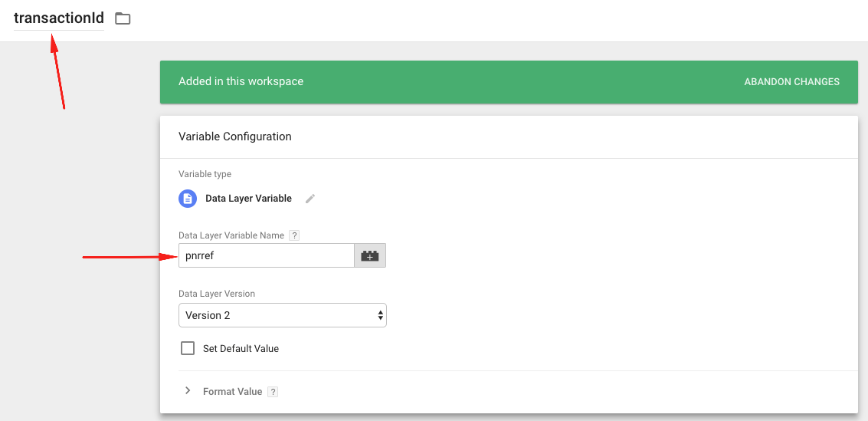
Task: Click the folder icon beside transactionId
Action: [x=123, y=18]
